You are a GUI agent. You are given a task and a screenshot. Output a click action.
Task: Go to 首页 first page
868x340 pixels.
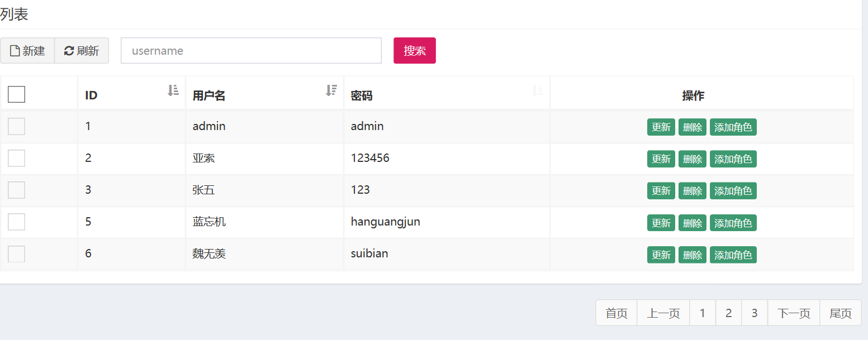[x=616, y=313]
